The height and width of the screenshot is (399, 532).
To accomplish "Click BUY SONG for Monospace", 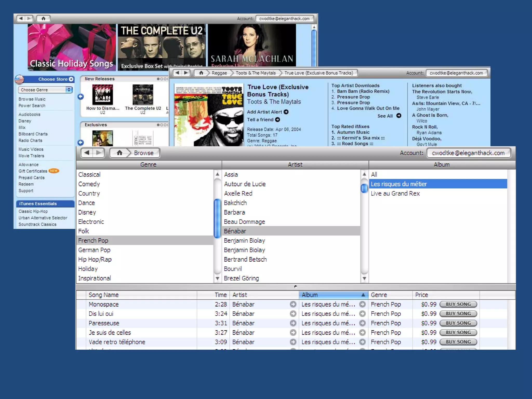I will [458, 304].
